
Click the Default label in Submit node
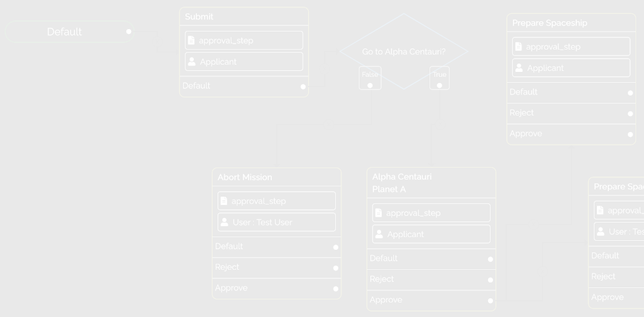[x=196, y=85]
